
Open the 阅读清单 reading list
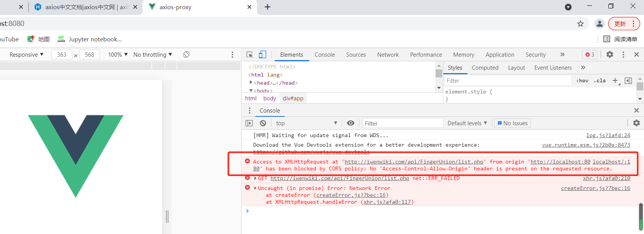[620, 39]
